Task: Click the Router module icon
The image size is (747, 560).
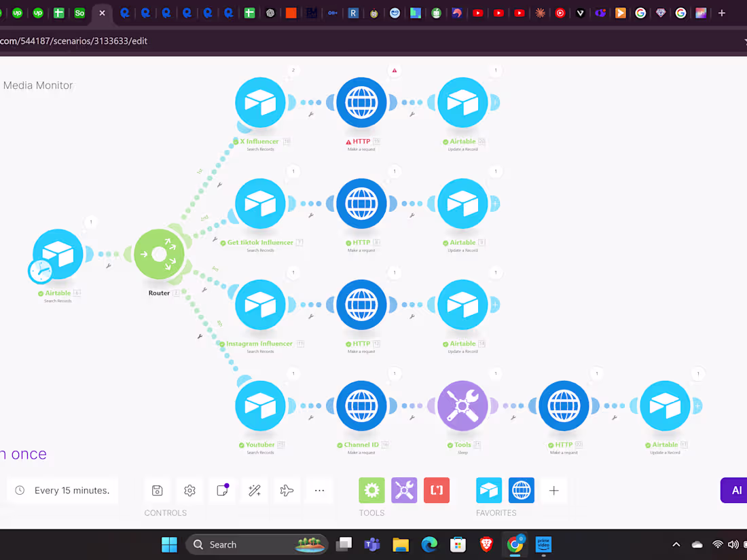Action: tap(159, 254)
